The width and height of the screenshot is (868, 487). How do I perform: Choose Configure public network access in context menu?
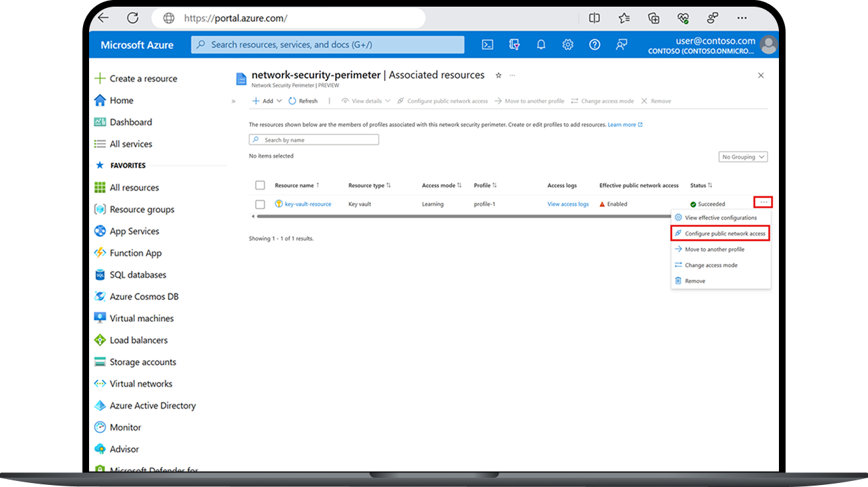click(x=720, y=234)
